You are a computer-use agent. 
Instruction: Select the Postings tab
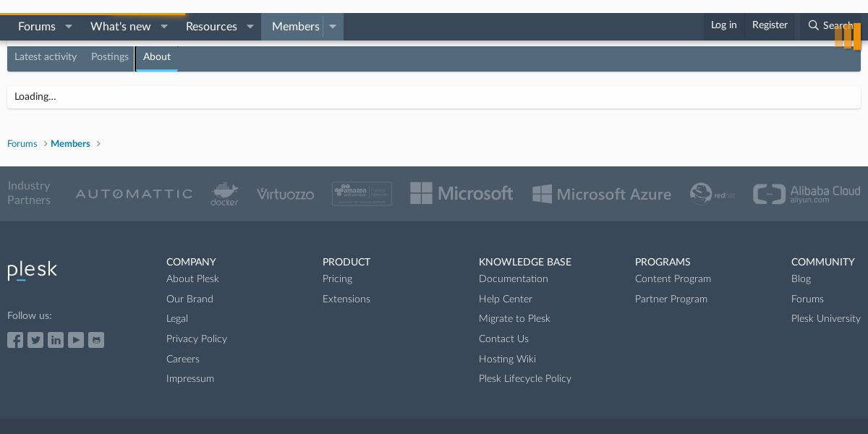[x=110, y=57]
